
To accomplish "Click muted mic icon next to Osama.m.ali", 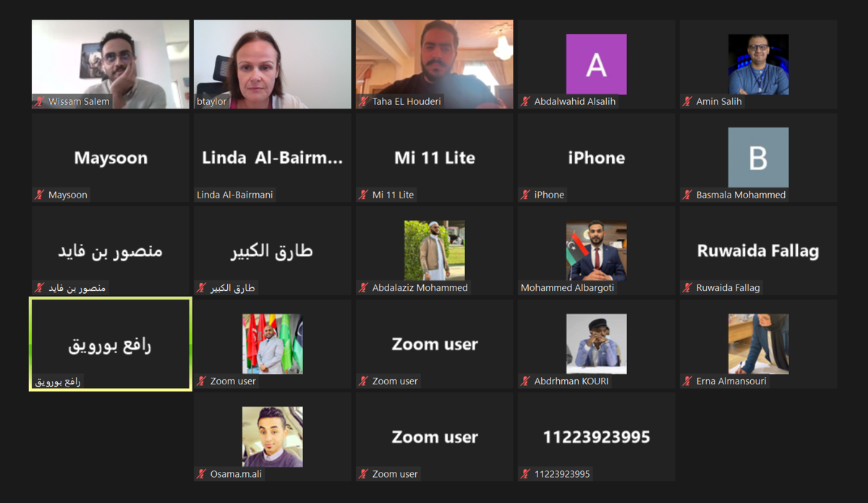I will pyautogui.click(x=202, y=474).
